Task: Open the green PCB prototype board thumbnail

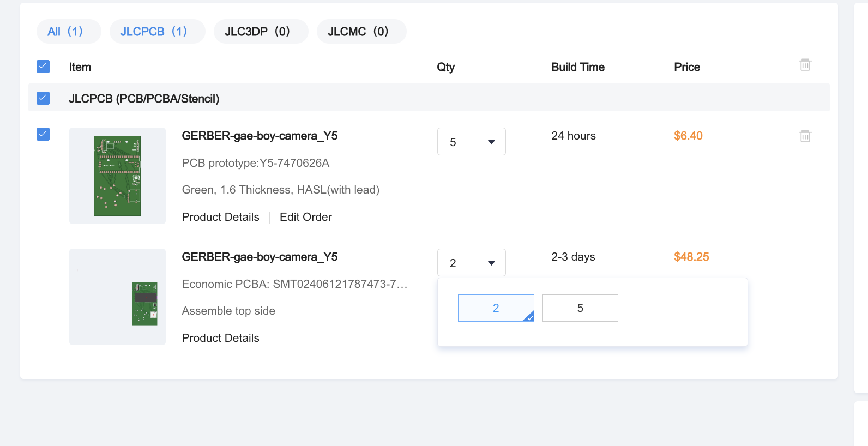Action: [x=117, y=176]
